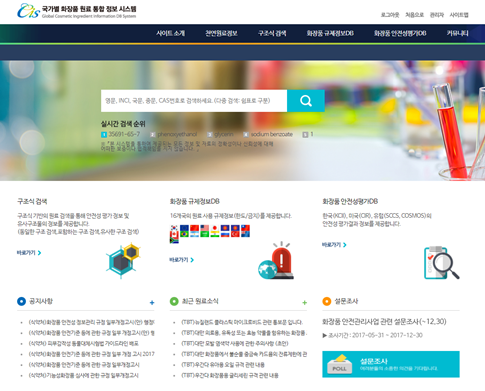Click the Argentina flag icon
Image resolution: width=485 pixels, height=391 pixels.
pyautogui.click(x=194, y=234)
